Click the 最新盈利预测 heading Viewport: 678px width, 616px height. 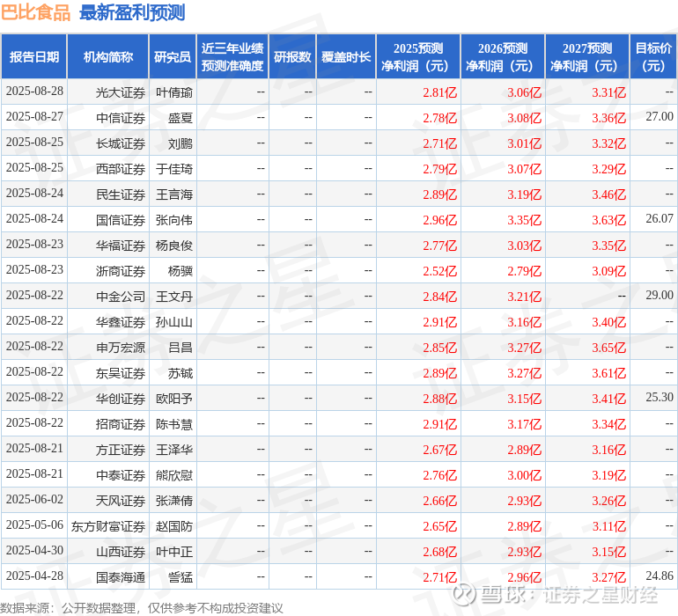pos(132,12)
